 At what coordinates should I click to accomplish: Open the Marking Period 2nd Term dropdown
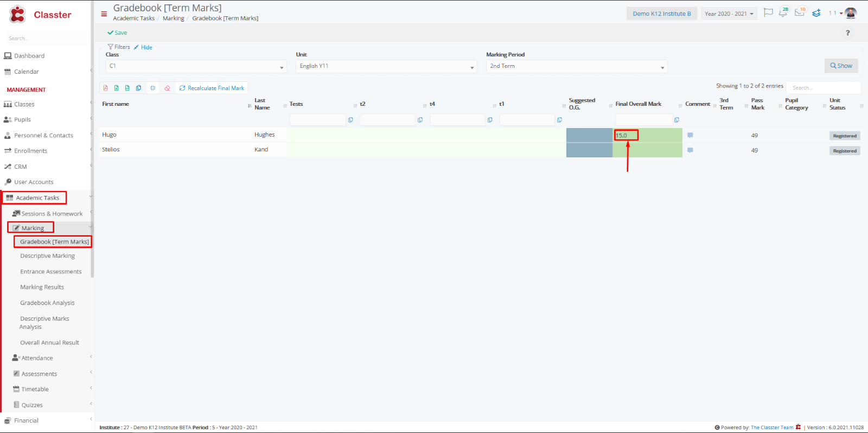[x=577, y=66]
